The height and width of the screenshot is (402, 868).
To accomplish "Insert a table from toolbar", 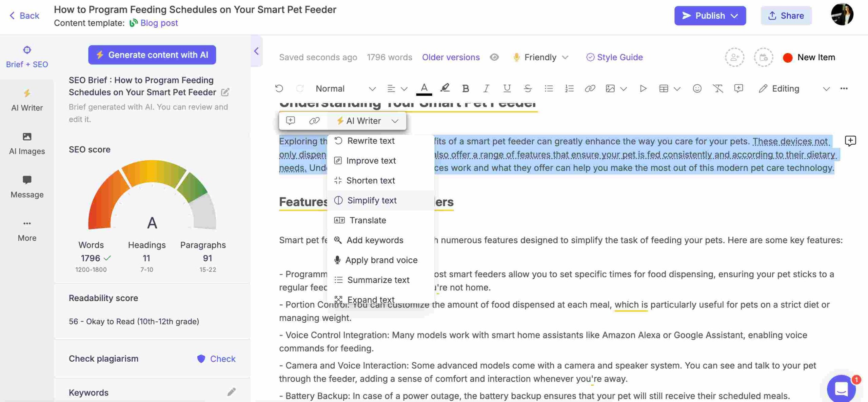I will pyautogui.click(x=664, y=88).
